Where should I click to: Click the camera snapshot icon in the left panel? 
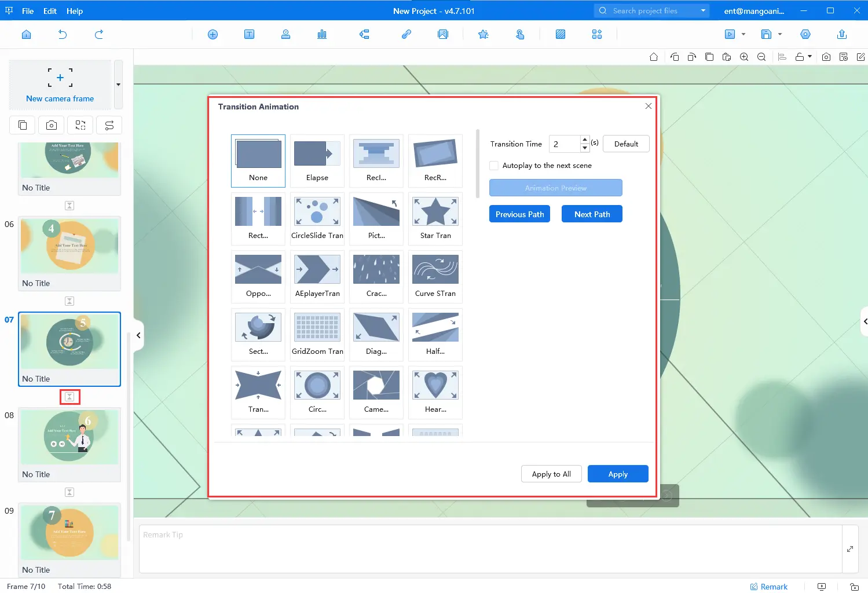click(52, 125)
